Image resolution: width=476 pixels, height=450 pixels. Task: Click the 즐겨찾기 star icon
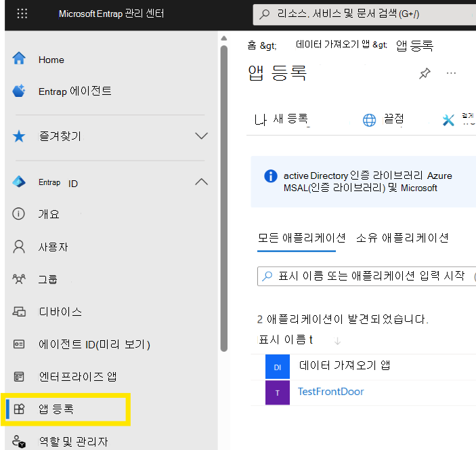click(x=19, y=136)
